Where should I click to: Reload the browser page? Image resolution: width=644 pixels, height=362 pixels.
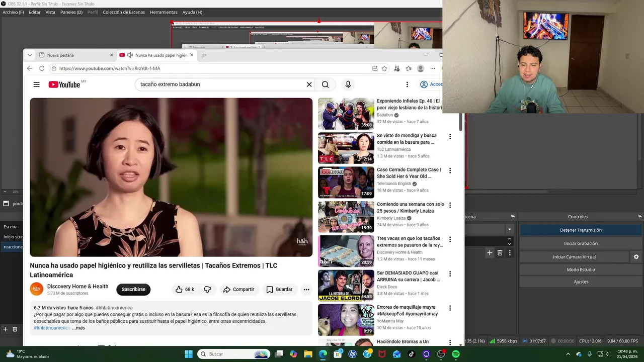42,68
